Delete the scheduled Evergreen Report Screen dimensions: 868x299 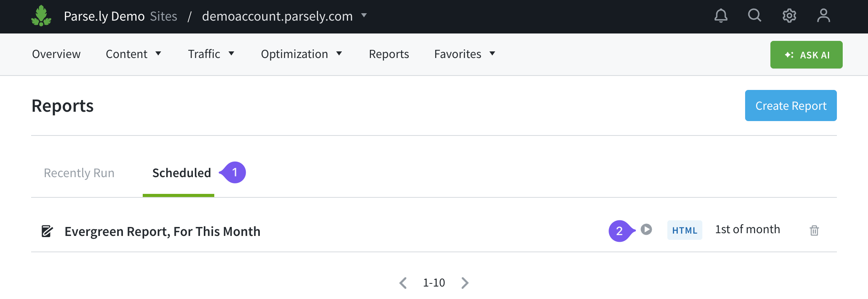coord(814,230)
